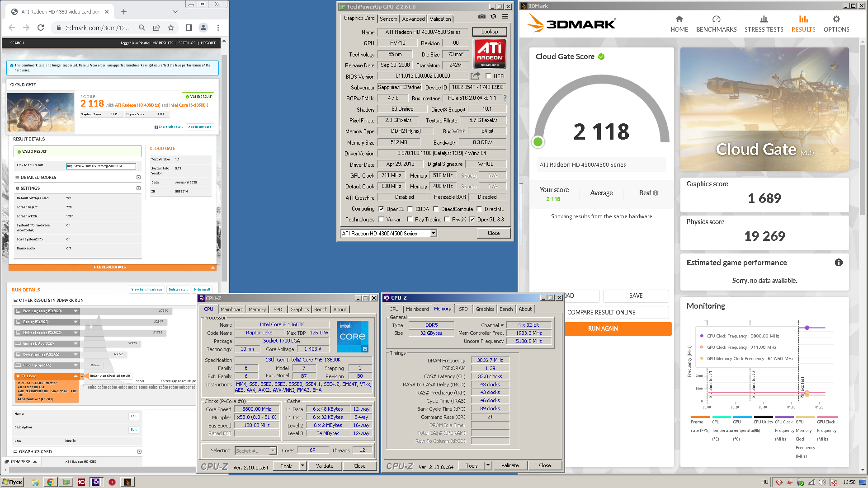Click the Chrome address bar
The image size is (868, 488).
tap(99, 28)
